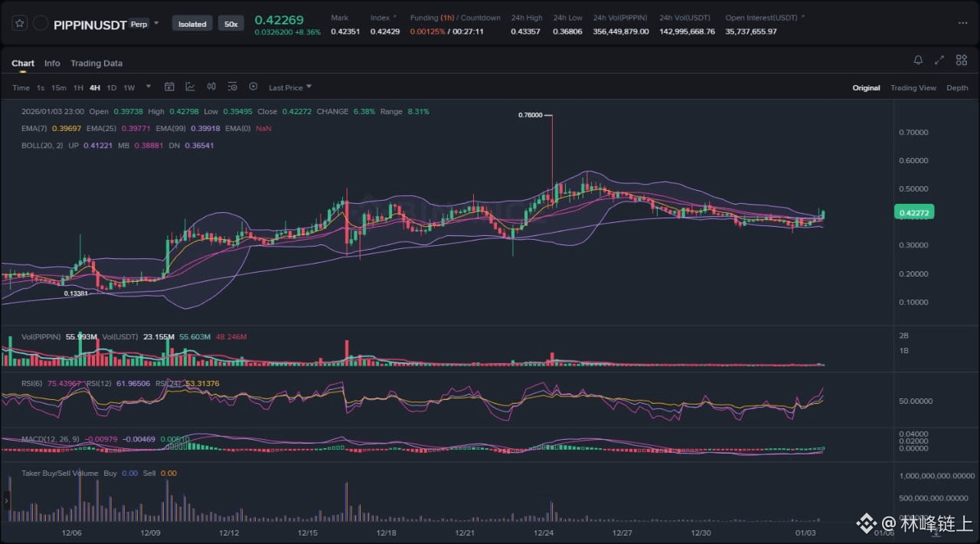
Task: Click the 0.50000 price axis label
Action: coord(914,188)
